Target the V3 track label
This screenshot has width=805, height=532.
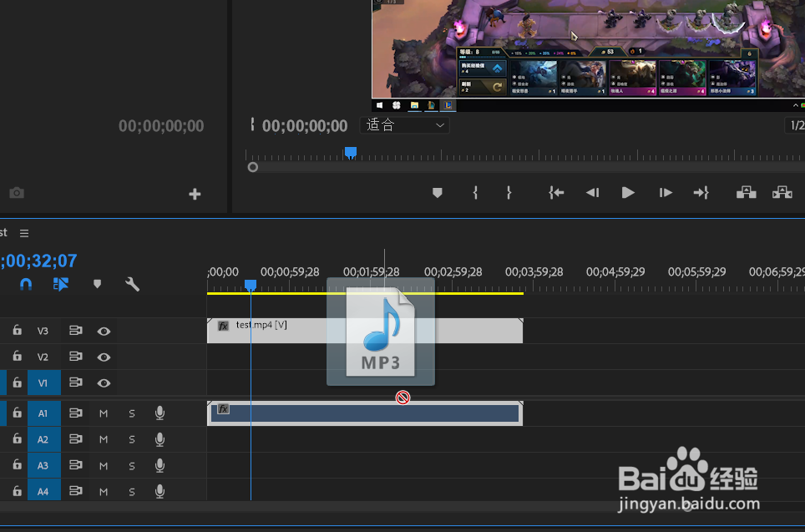pyautogui.click(x=43, y=332)
